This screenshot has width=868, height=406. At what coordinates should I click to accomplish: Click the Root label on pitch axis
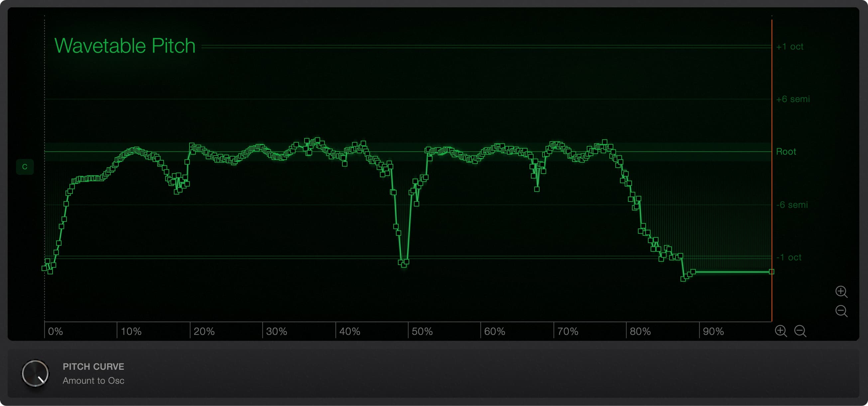(x=786, y=152)
